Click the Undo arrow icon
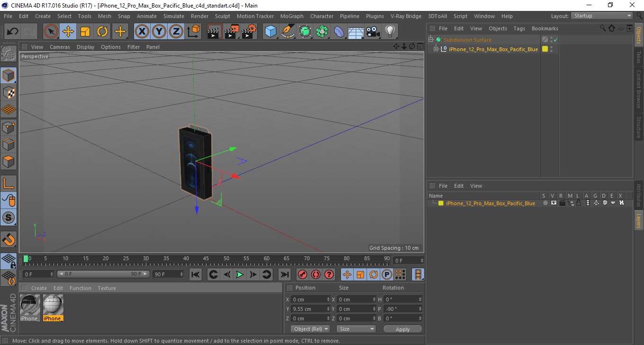 pyautogui.click(x=12, y=32)
